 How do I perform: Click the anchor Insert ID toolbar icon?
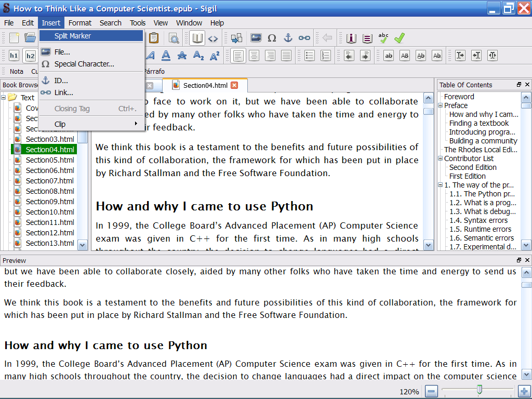[x=288, y=38]
